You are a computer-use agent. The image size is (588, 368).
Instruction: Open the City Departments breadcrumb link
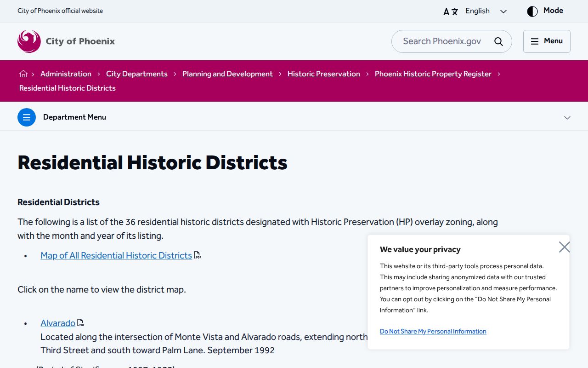click(x=137, y=74)
